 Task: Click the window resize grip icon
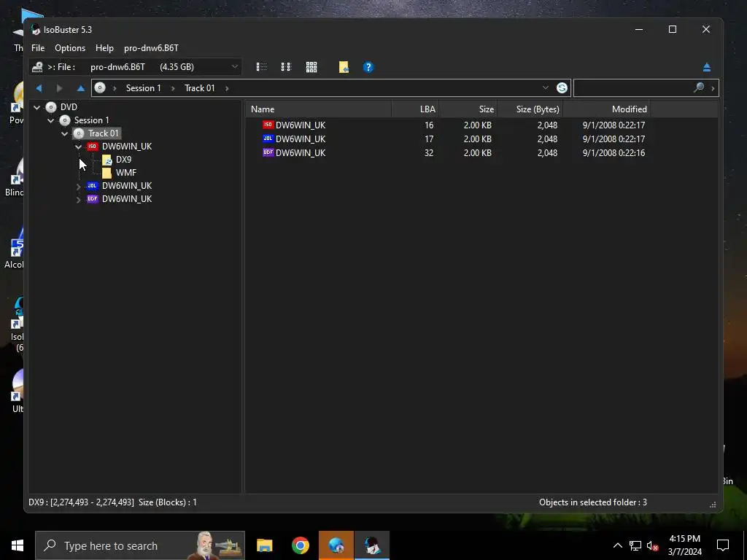pos(713,505)
